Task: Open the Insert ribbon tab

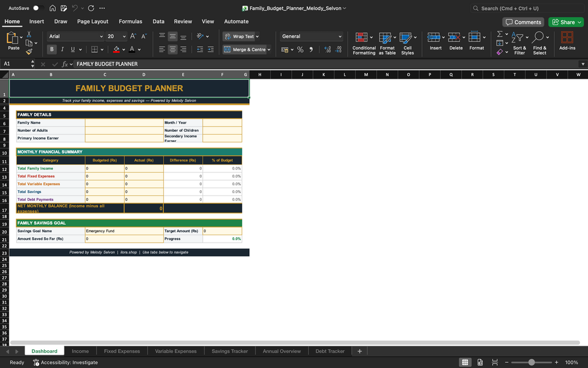Action: [37, 21]
